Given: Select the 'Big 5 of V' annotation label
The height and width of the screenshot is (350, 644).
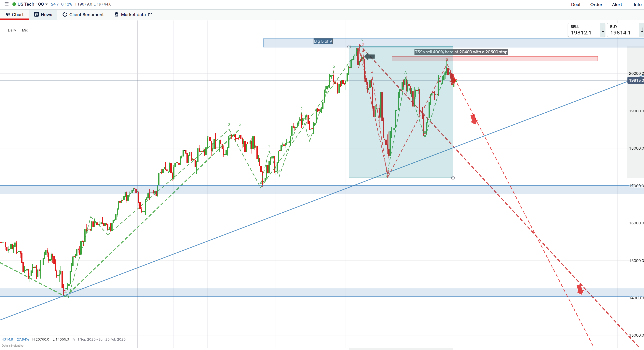Looking at the screenshot, I should tap(323, 42).
